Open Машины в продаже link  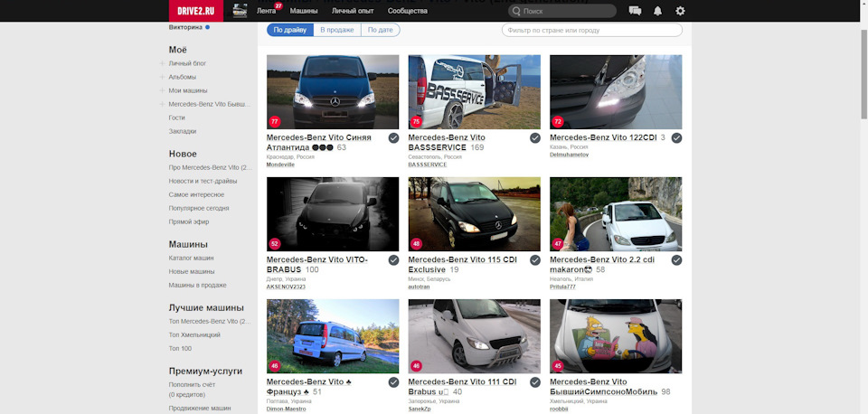pos(198,285)
